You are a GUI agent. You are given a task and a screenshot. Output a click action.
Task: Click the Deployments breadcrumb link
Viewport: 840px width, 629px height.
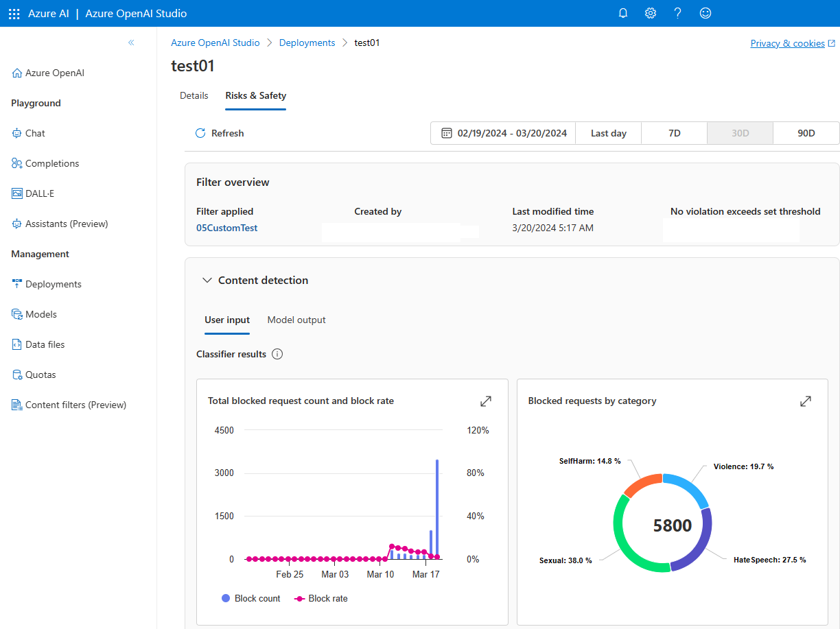click(x=307, y=43)
